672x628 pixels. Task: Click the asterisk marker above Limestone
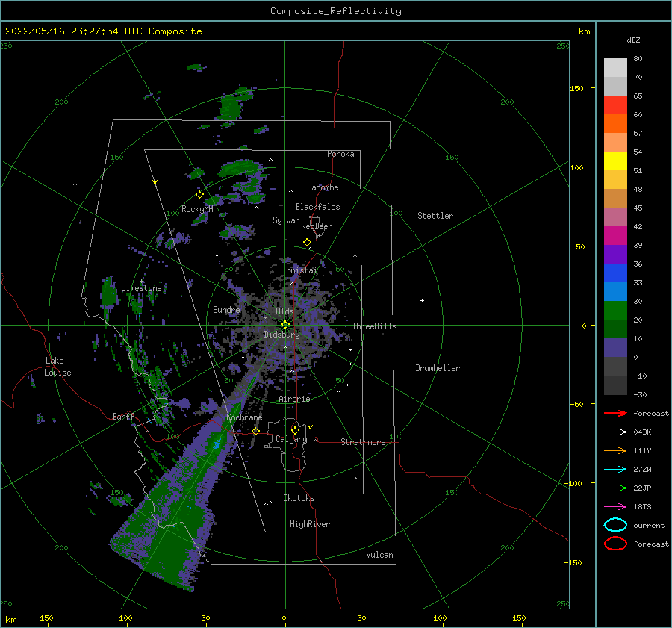[x=141, y=282]
